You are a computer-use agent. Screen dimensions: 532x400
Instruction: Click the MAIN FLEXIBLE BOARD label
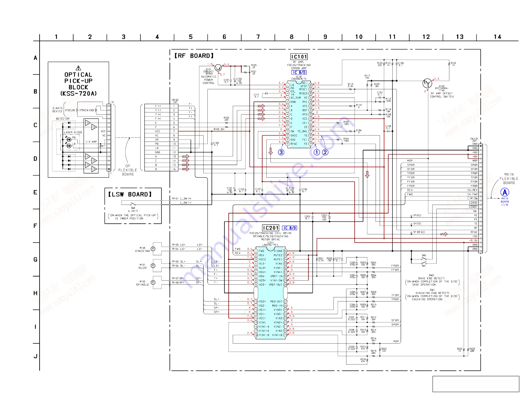[x=509, y=179]
